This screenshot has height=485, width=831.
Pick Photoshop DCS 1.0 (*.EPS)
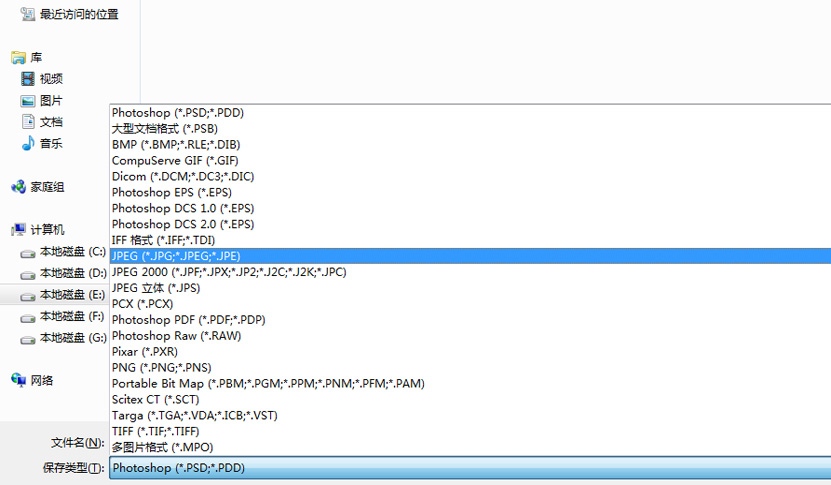[x=471, y=208]
